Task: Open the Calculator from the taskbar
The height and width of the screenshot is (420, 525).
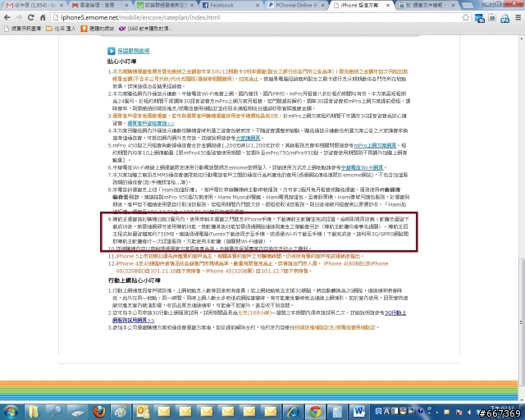Action: [x=337, y=412]
